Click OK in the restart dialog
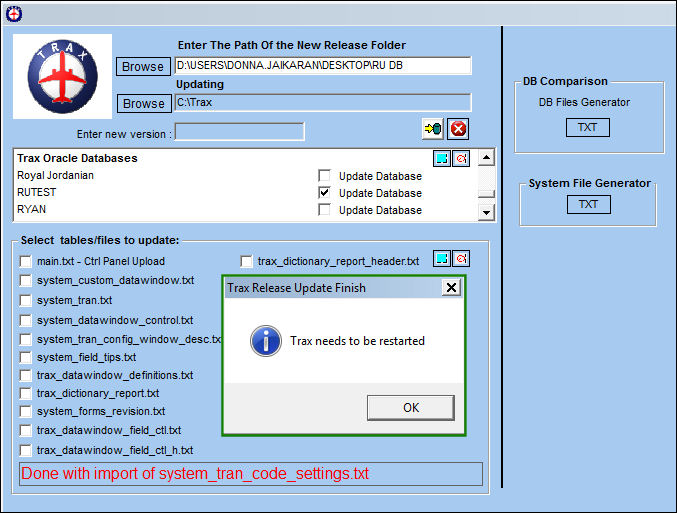677x513 pixels. coord(411,408)
